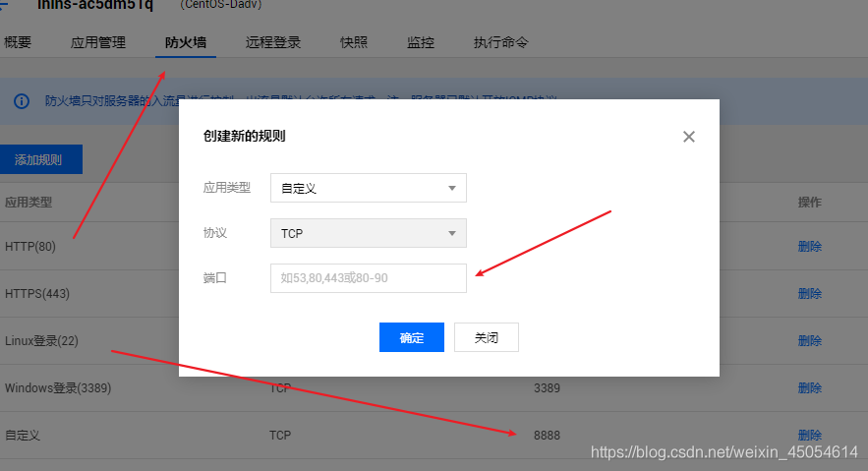Click the 操作 column header
868x471 pixels.
[809, 202]
